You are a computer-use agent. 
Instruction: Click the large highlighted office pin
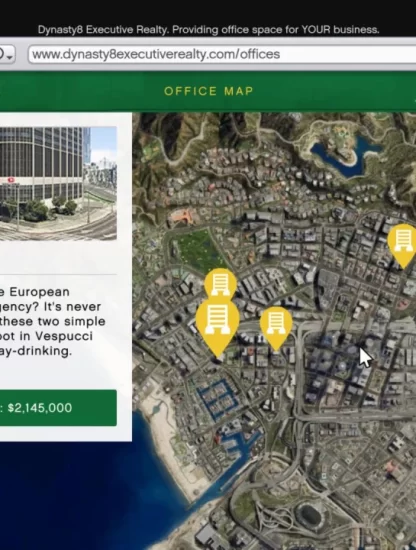[x=217, y=324]
